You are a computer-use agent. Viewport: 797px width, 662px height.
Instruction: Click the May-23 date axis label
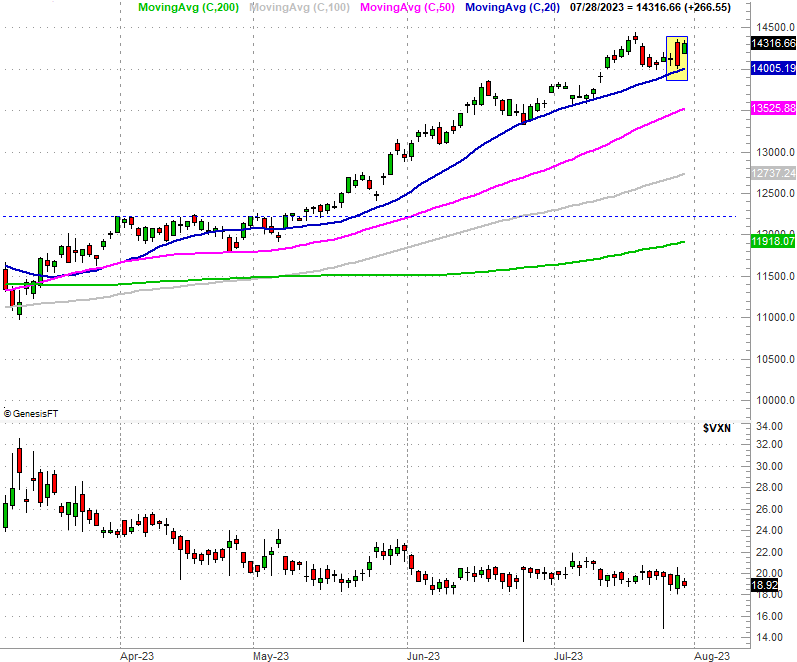[x=269, y=655]
